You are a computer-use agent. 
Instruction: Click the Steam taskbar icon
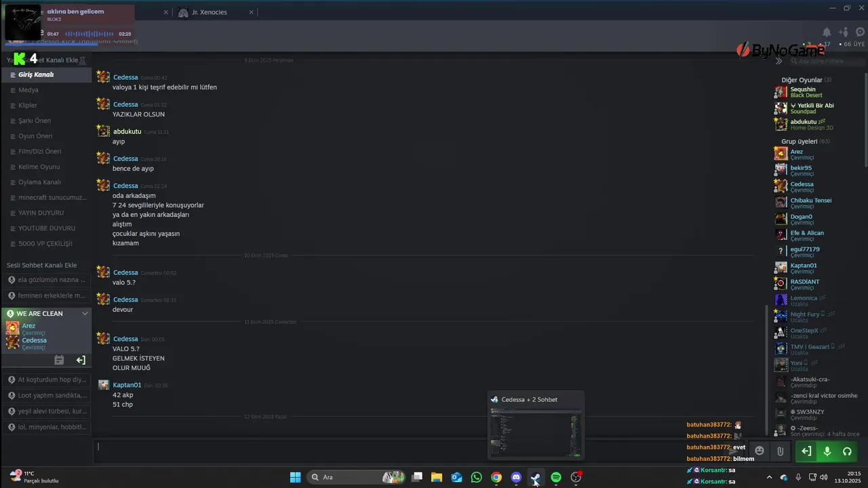[x=536, y=477]
